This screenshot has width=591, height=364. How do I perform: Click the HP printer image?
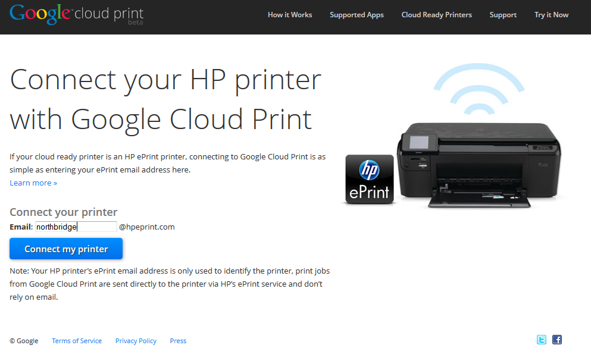(479, 165)
